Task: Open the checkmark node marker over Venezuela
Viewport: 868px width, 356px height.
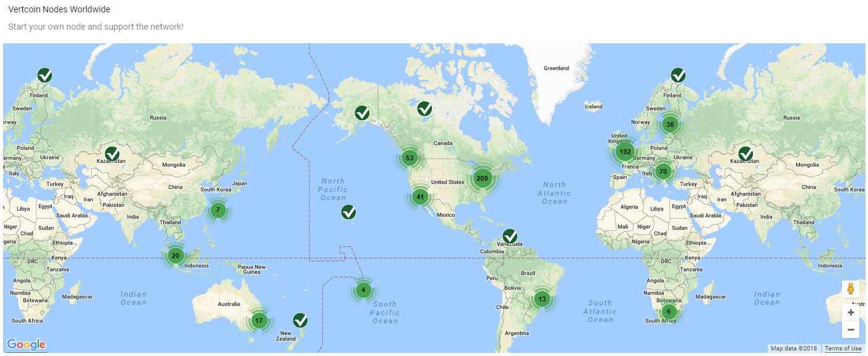Action: [510, 236]
